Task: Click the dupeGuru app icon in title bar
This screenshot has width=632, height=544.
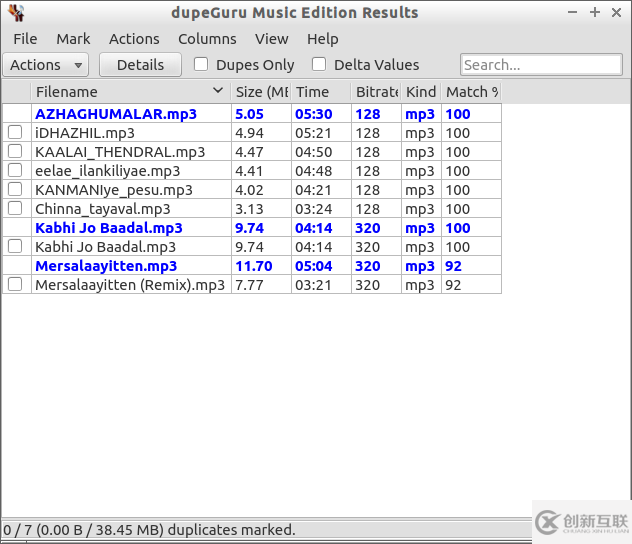Action: [17, 12]
